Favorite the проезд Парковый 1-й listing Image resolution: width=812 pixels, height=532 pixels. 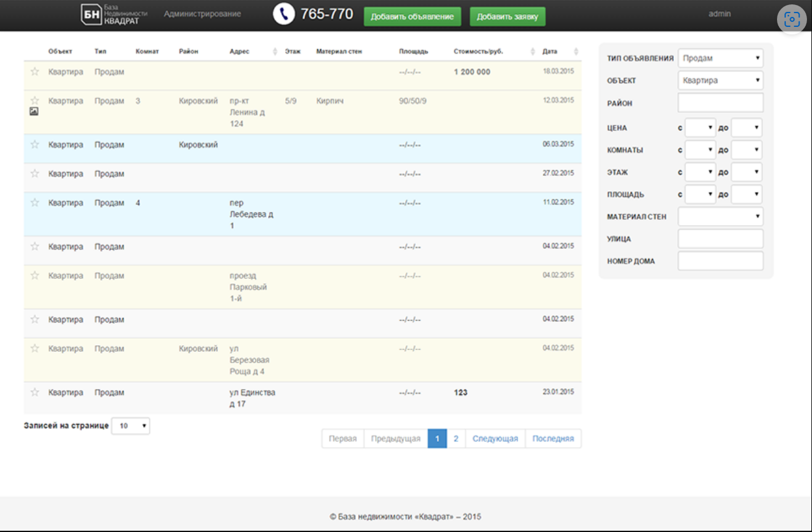coord(35,276)
